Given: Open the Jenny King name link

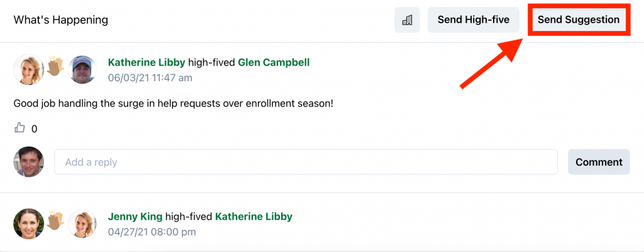Looking at the screenshot, I should click(x=135, y=216).
